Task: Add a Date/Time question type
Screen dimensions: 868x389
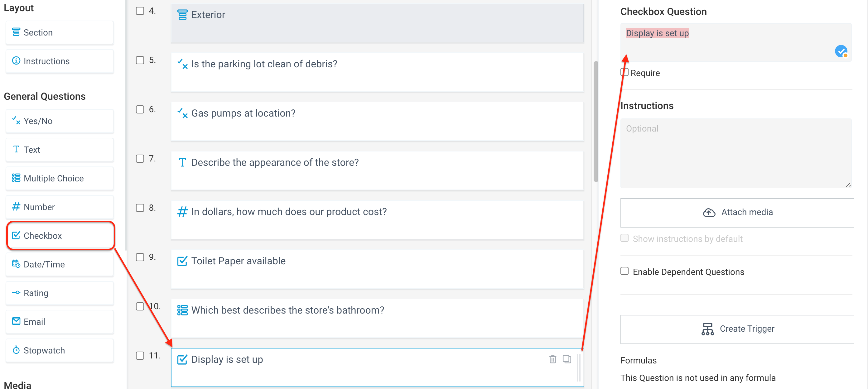Action: (60, 264)
